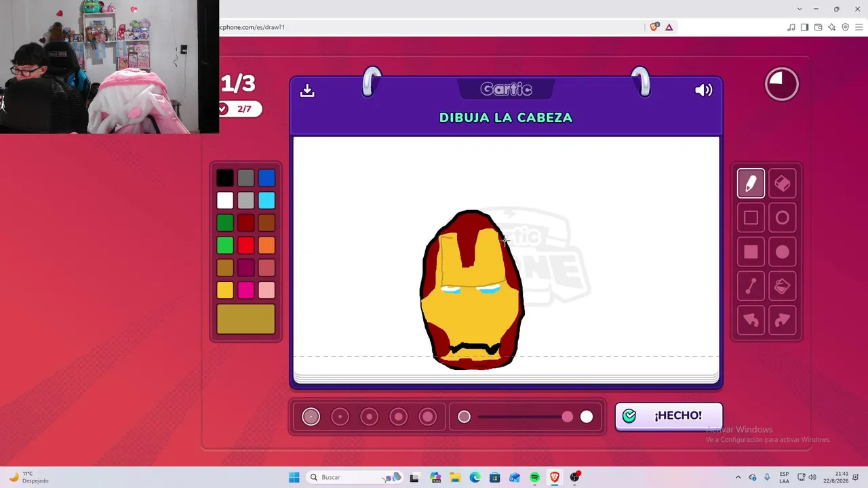Open the browser hamburger menu
This screenshot has height=488, width=868.
[x=859, y=27]
